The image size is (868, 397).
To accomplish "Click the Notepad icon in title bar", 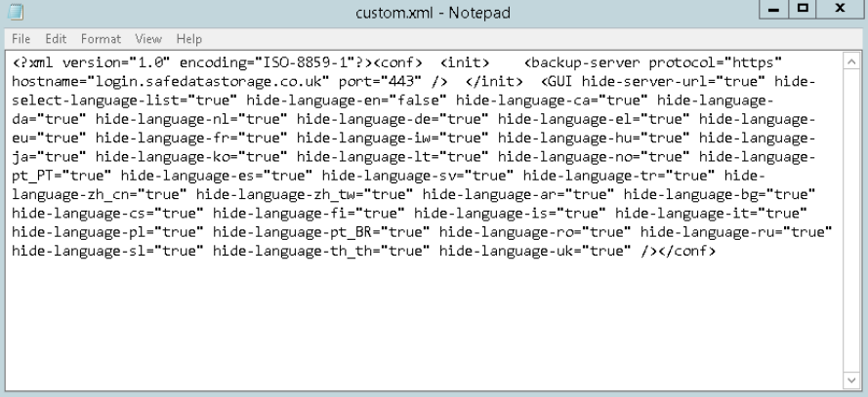I will pos(16,12).
